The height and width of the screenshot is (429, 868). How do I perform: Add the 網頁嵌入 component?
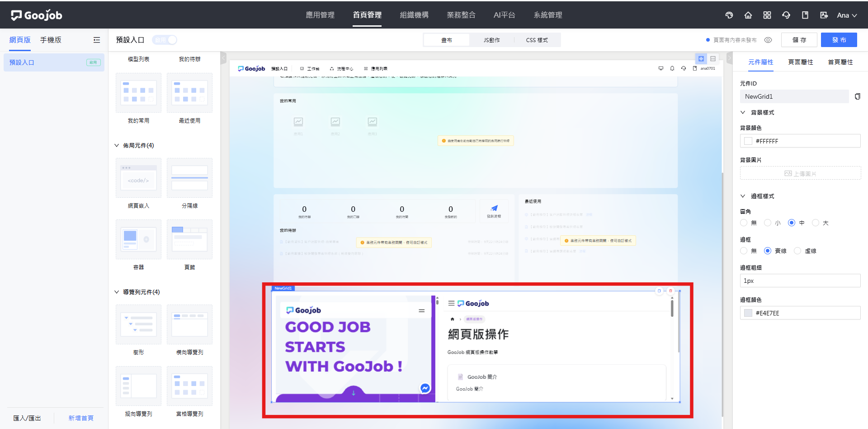[138, 178]
